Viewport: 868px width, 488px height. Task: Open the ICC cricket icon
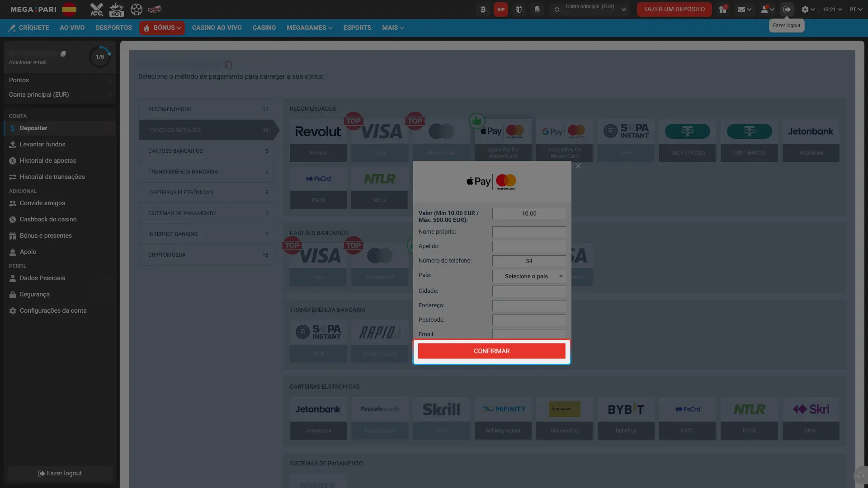pos(96,9)
